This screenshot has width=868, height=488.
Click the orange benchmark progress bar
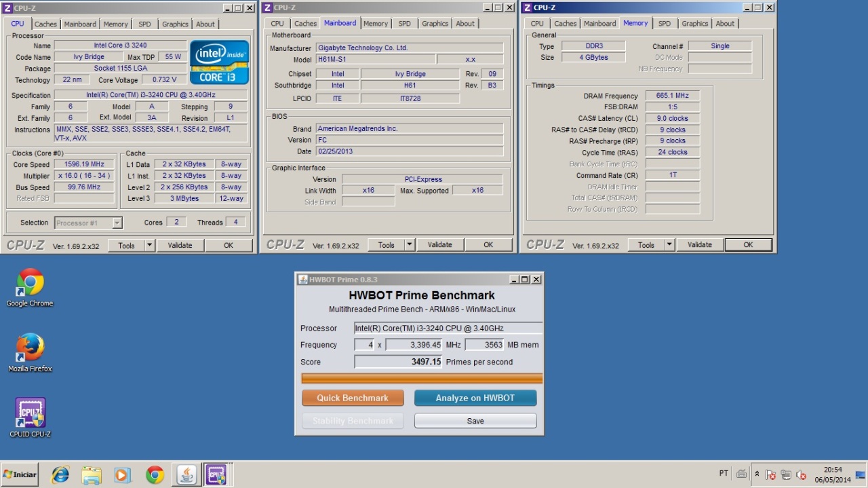pyautogui.click(x=421, y=379)
